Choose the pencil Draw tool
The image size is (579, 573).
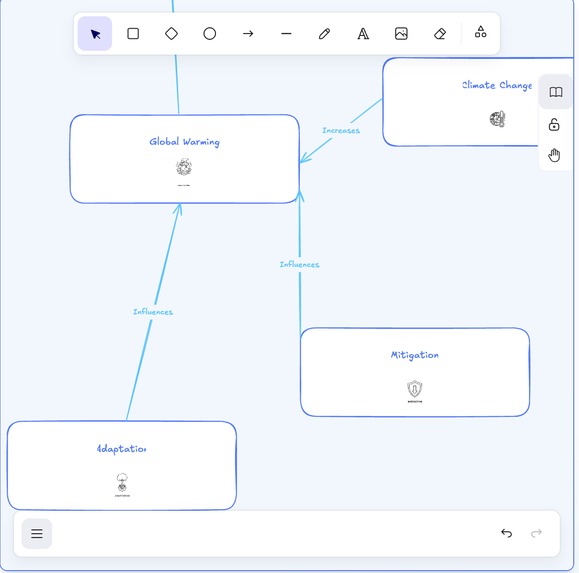pos(325,34)
